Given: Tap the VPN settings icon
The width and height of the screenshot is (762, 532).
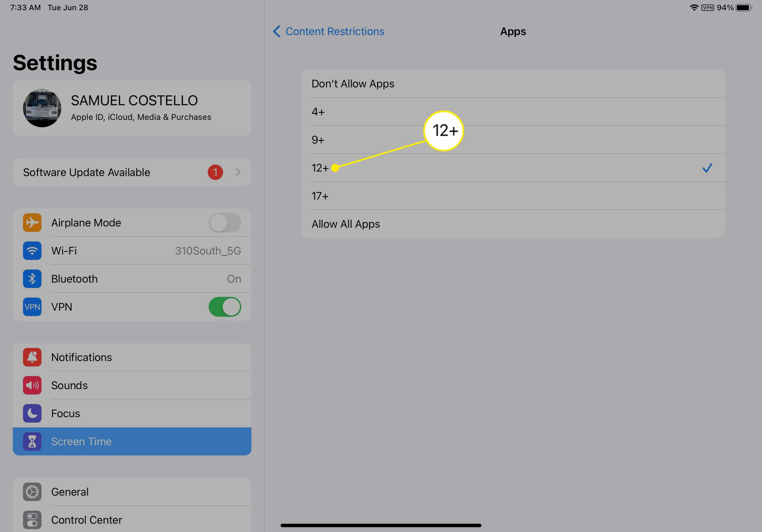Looking at the screenshot, I should [32, 307].
